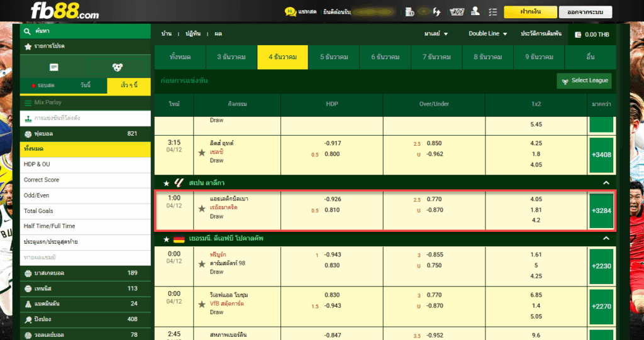The width and height of the screenshot is (644, 340).
Task: Open +2230 more markets for Freiburg match
Action: pyautogui.click(x=601, y=266)
